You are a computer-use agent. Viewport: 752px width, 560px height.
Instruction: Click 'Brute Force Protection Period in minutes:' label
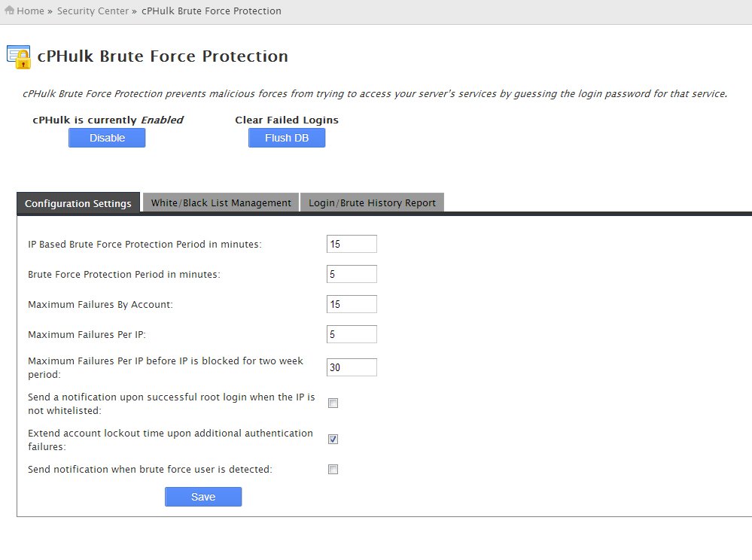click(x=124, y=274)
